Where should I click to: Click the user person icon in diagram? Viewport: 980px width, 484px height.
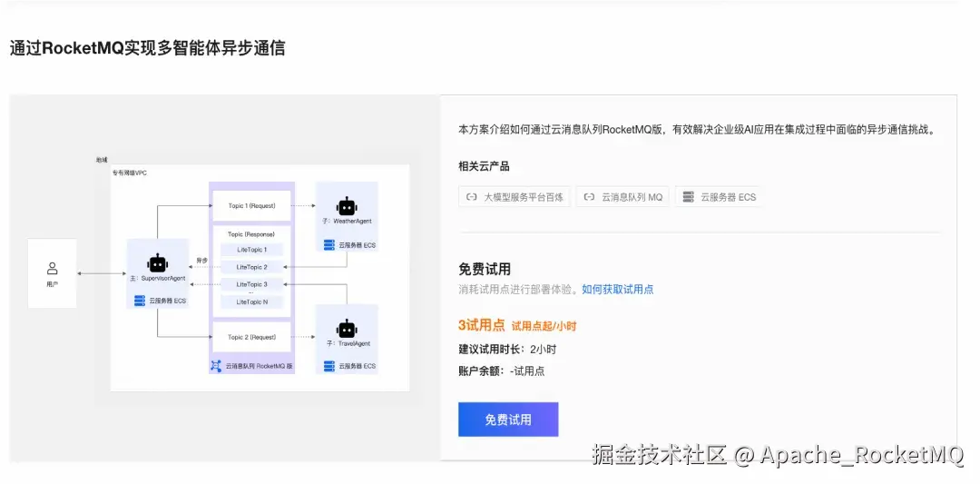(53, 269)
